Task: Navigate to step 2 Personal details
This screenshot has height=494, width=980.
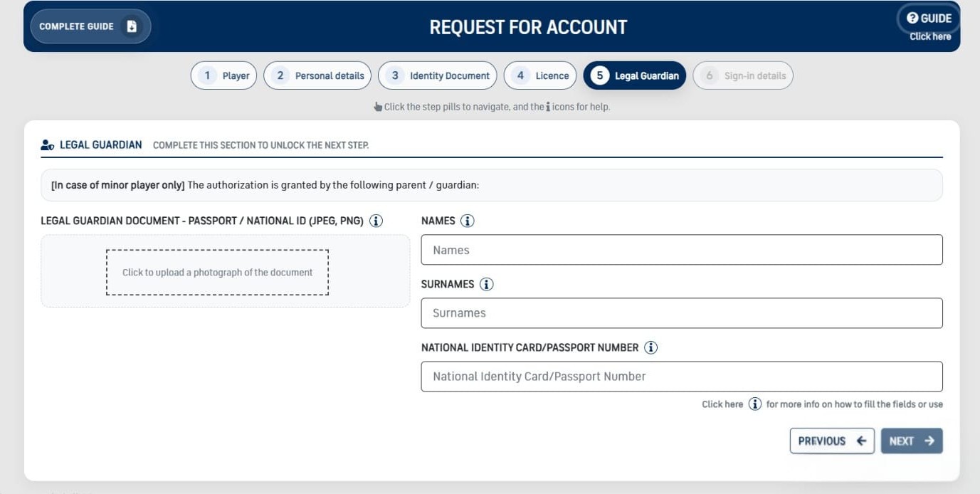Action: pyautogui.click(x=317, y=75)
